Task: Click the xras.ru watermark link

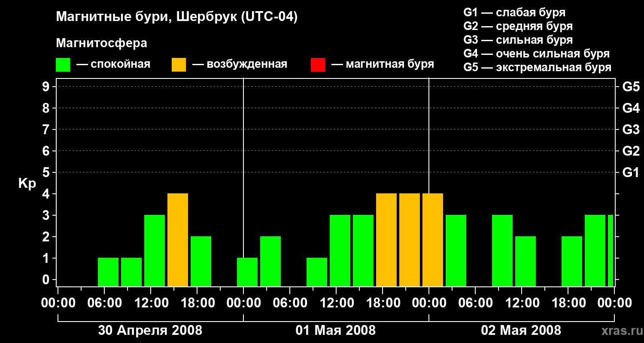Action: [620, 331]
